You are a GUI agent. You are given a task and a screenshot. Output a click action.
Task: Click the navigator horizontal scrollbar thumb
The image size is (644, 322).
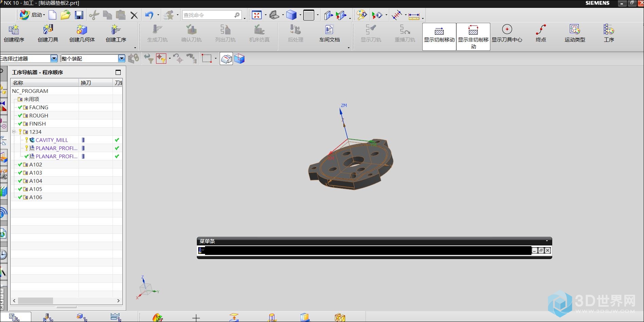click(x=35, y=301)
